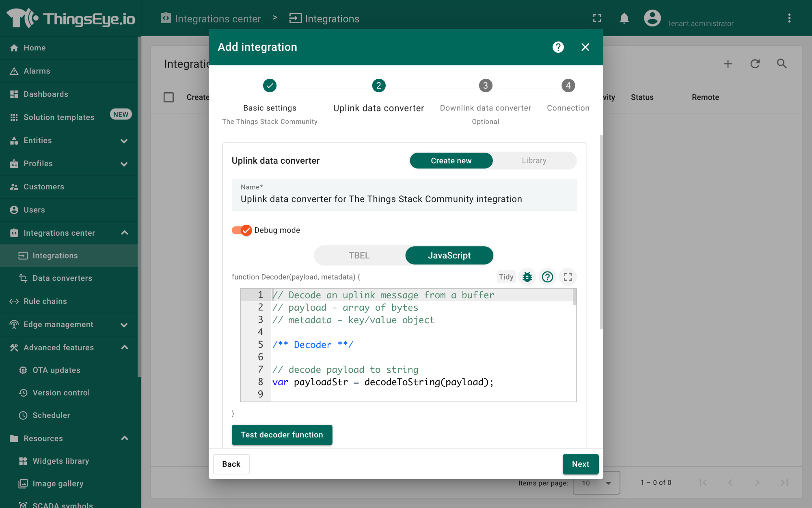This screenshot has width=812, height=508.
Task: Click the help icon in editor toolbar
Action: (x=548, y=277)
